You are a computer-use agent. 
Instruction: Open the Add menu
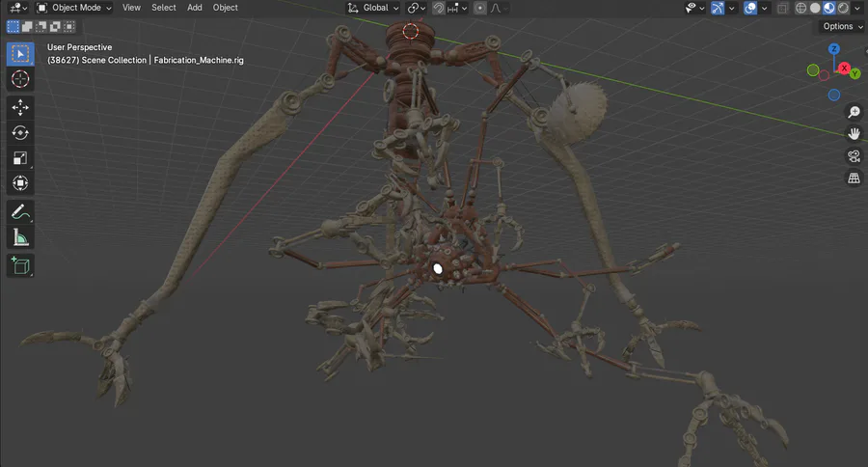click(194, 8)
